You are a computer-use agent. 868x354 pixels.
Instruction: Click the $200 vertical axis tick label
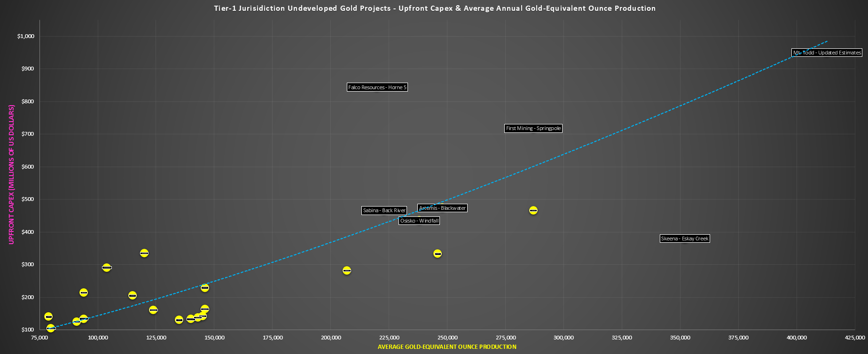coord(28,297)
